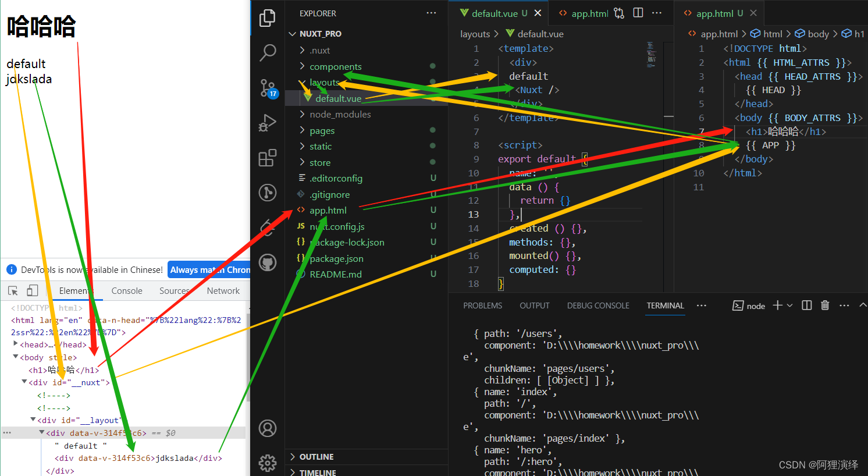Switch to the DEBUG CONSOLE tab
868x476 pixels.
[x=598, y=306]
